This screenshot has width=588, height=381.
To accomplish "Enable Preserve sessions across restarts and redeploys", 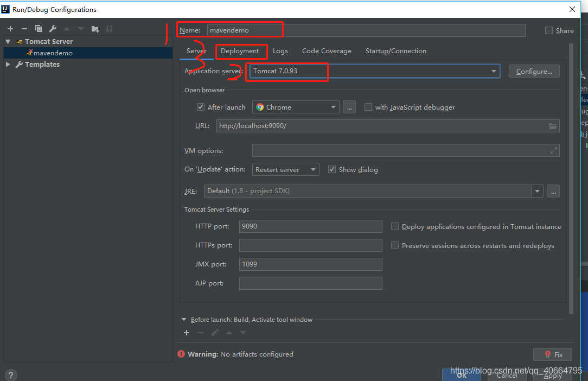I will pyautogui.click(x=395, y=245).
